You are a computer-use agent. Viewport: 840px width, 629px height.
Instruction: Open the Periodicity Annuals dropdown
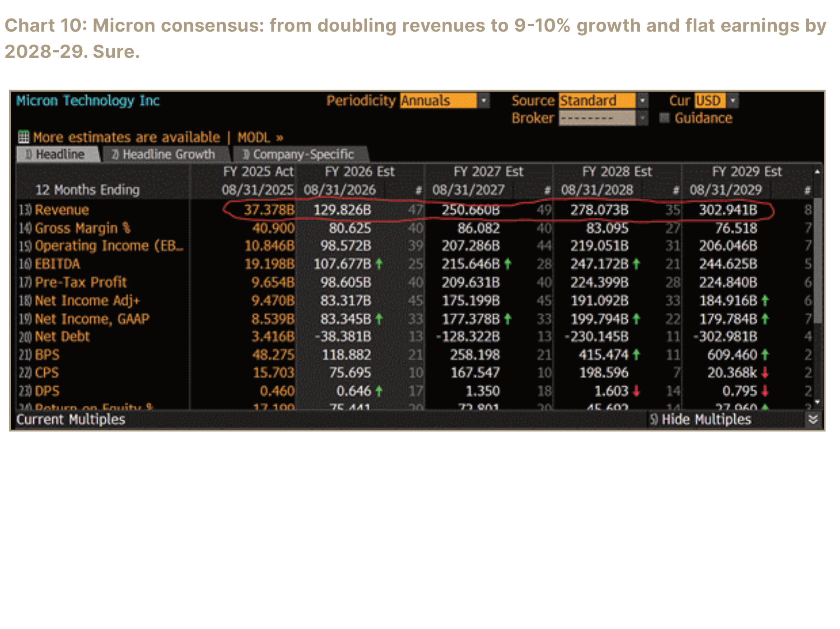pos(444,100)
